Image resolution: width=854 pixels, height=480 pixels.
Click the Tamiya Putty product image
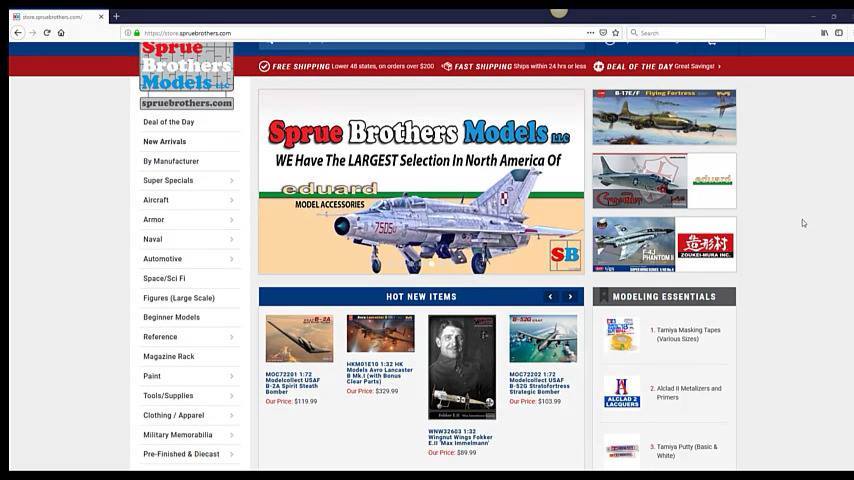tap(621, 451)
